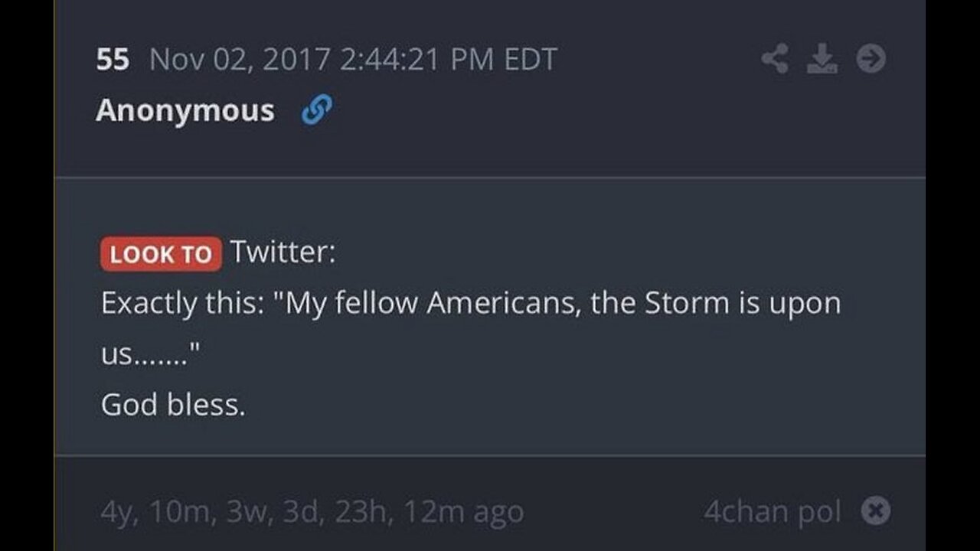Click the 2:44:21 PM EDT time
Screen dimensions: 980x551
point(448,60)
